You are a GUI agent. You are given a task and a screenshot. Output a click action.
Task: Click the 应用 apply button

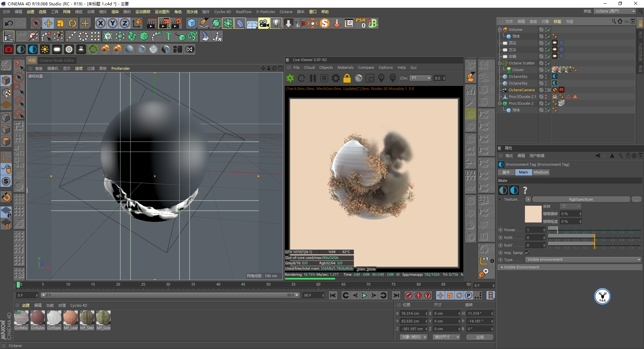coord(480,337)
